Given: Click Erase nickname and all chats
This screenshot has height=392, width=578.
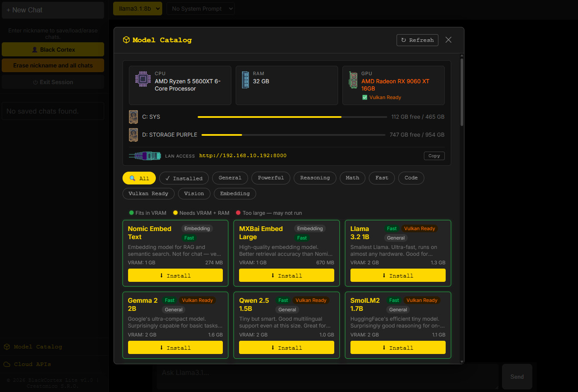Looking at the screenshot, I should tap(53, 65).
